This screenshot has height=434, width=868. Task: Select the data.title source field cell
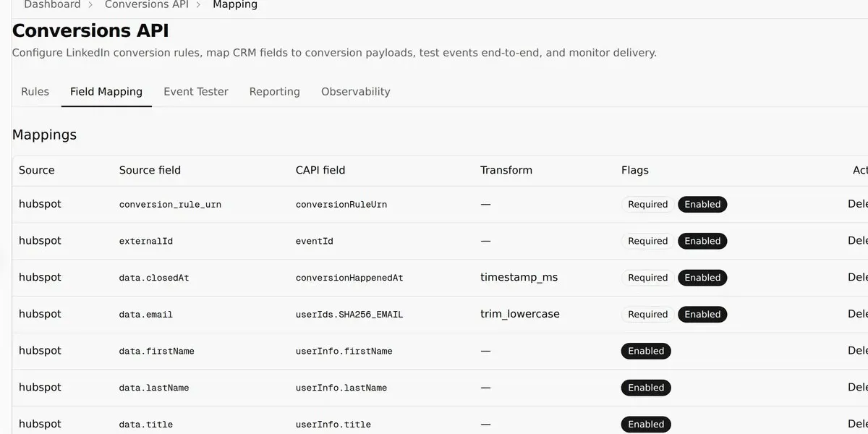[146, 425]
